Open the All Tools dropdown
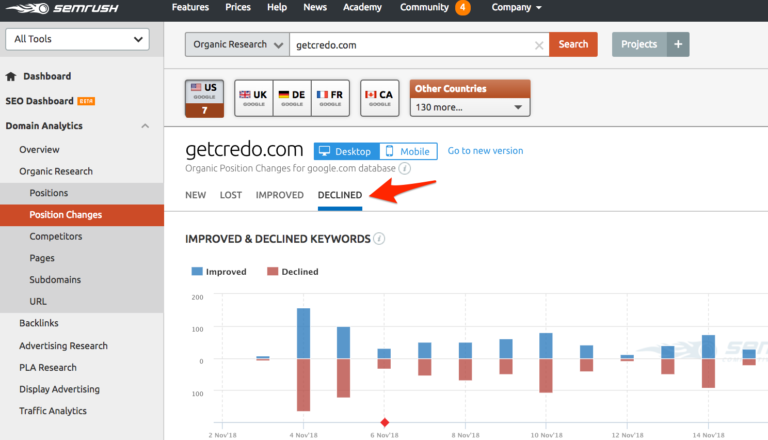Image resolution: width=768 pixels, height=440 pixels. [77, 39]
